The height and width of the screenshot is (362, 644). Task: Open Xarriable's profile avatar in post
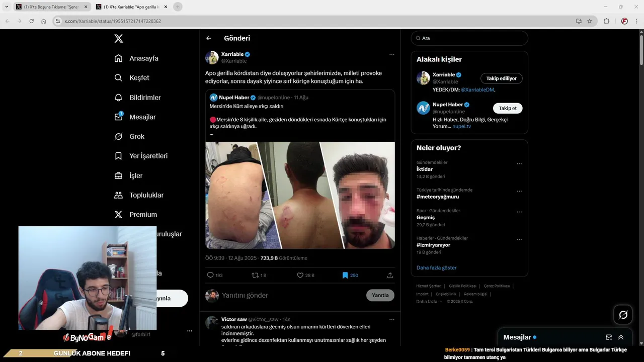[212, 57]
